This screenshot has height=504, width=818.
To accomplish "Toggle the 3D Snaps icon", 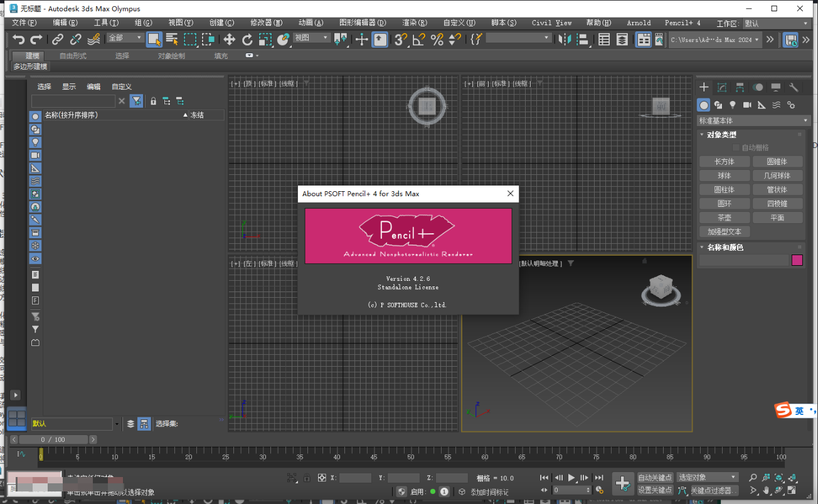I will [x=401, y=39].
